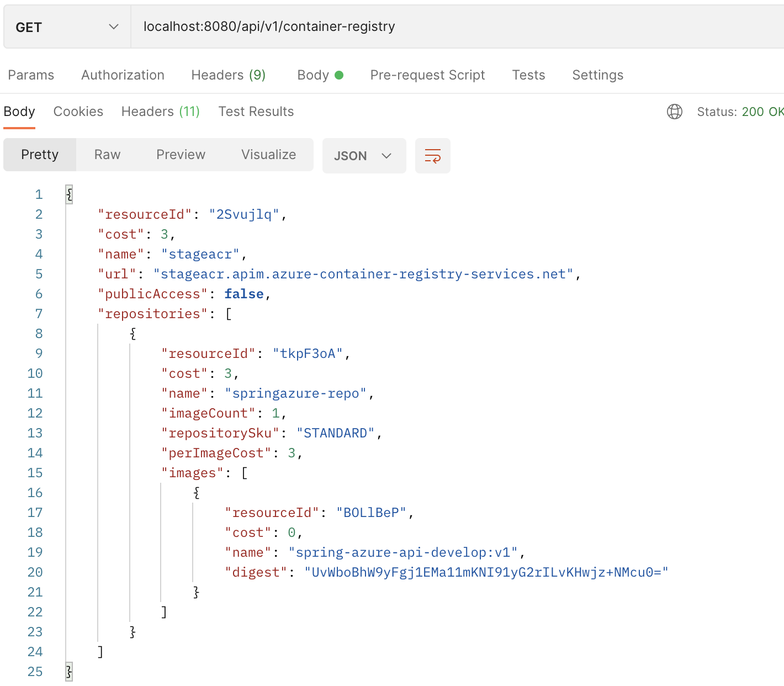Screen dimensions: 784x686
Task: Open the Authorization tab
Action: click(x=123, y=75)
